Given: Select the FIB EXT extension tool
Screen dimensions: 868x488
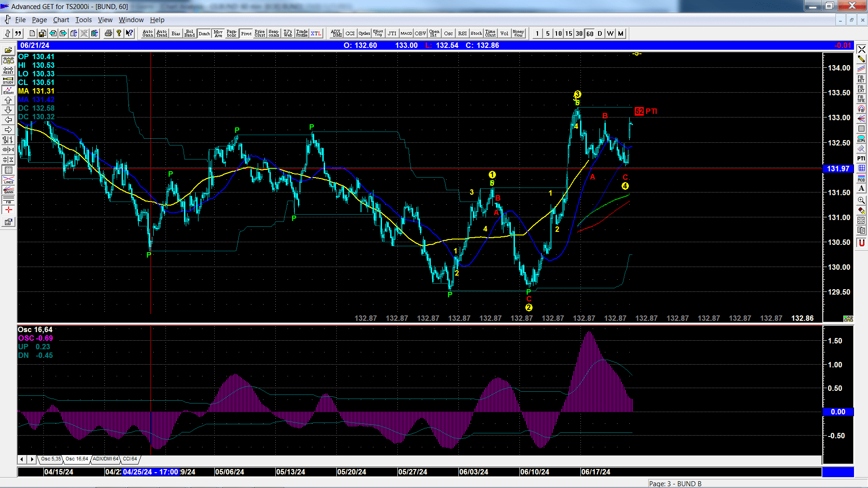Looking at the screenshot, I should (861, 89).
